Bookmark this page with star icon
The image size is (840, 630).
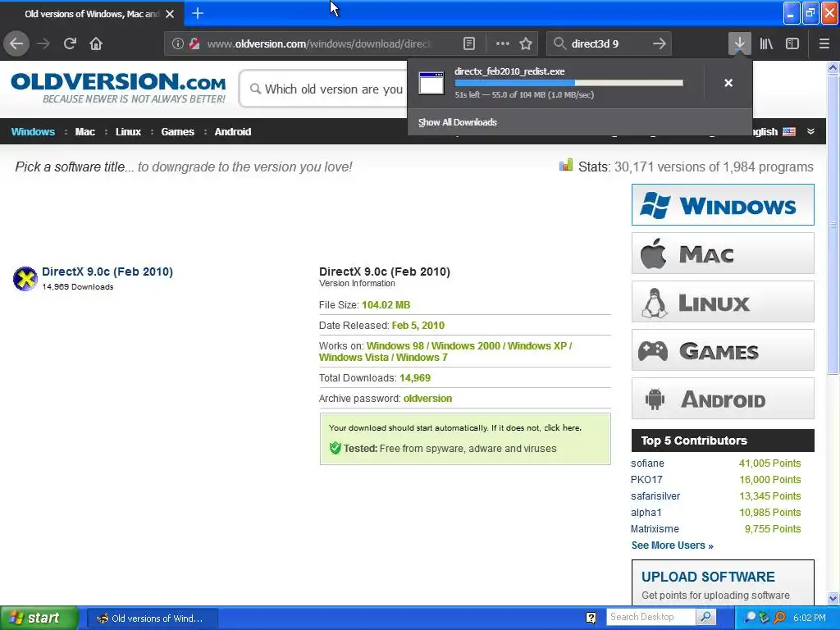point(526,44)
